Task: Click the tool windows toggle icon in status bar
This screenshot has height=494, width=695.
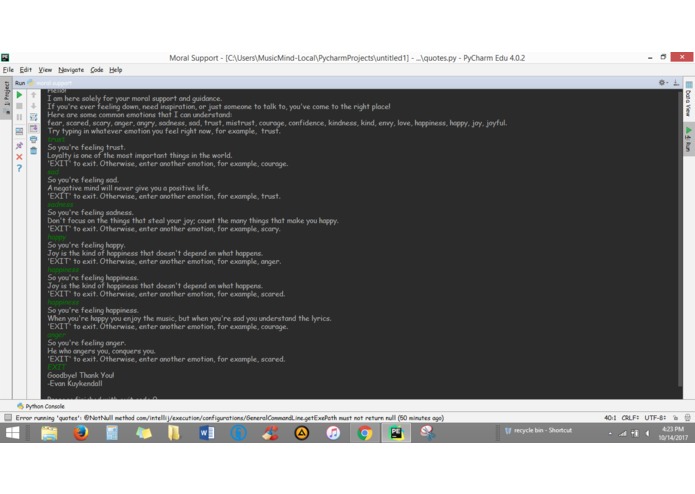Action: pos(8,417)
